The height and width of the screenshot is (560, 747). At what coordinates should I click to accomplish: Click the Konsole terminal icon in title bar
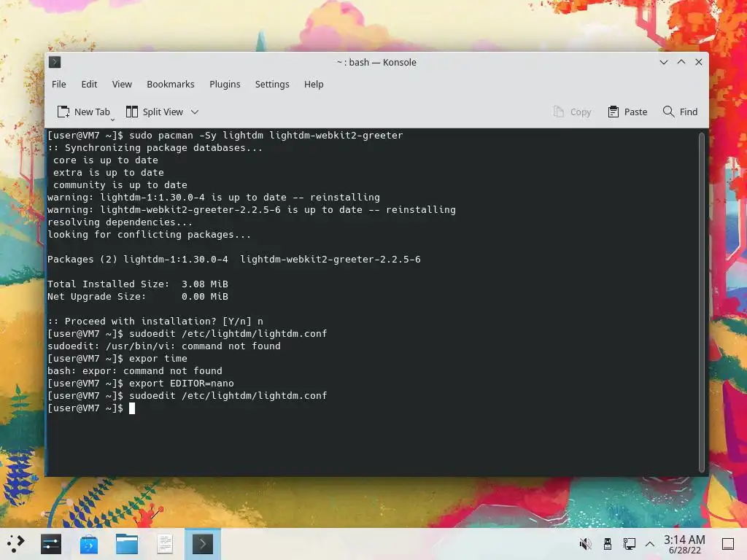click(55, 62)
